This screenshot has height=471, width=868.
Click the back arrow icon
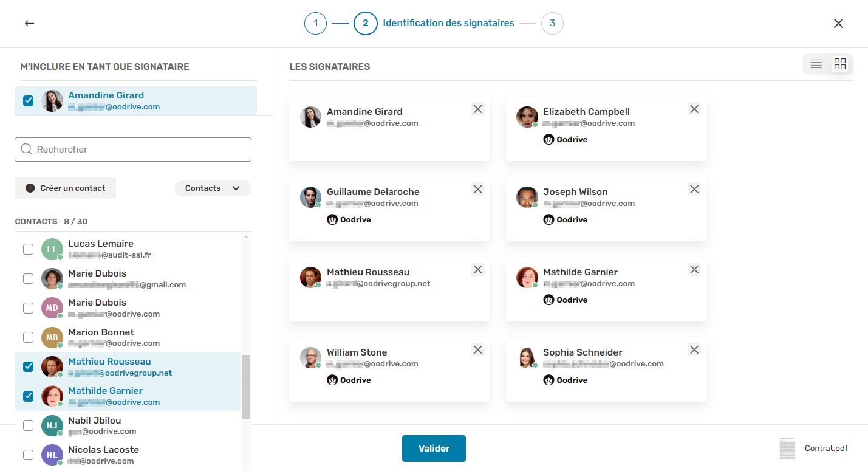(29, 24)
